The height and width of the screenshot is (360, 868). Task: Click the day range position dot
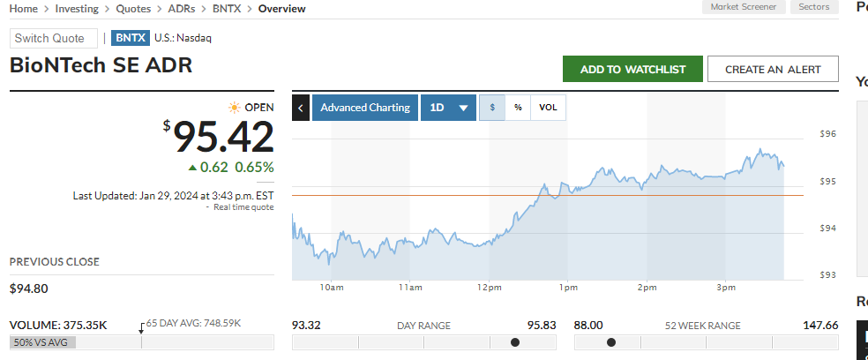tap(515, 342)
